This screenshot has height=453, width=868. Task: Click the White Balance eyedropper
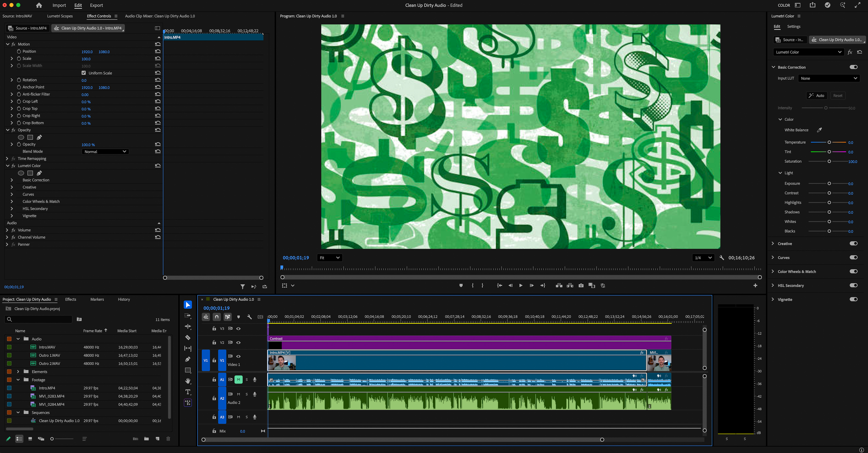point(819,130)
